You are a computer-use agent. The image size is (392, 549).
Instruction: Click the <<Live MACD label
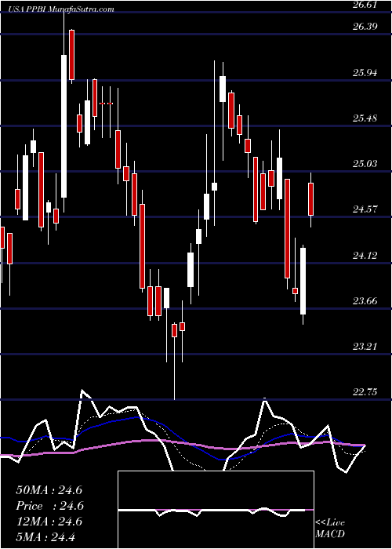(330, 529)
